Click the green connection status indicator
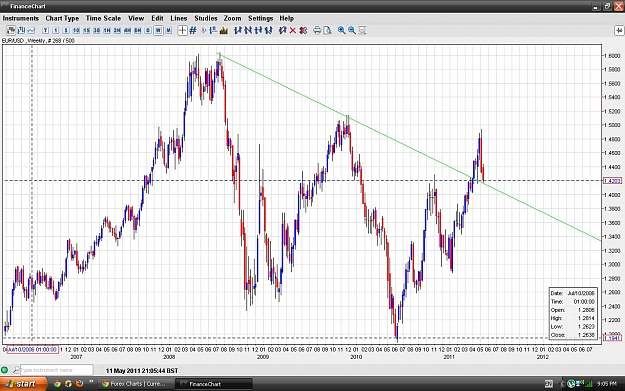This screenshot has width=625, height=391. click(x=5, y=370)
